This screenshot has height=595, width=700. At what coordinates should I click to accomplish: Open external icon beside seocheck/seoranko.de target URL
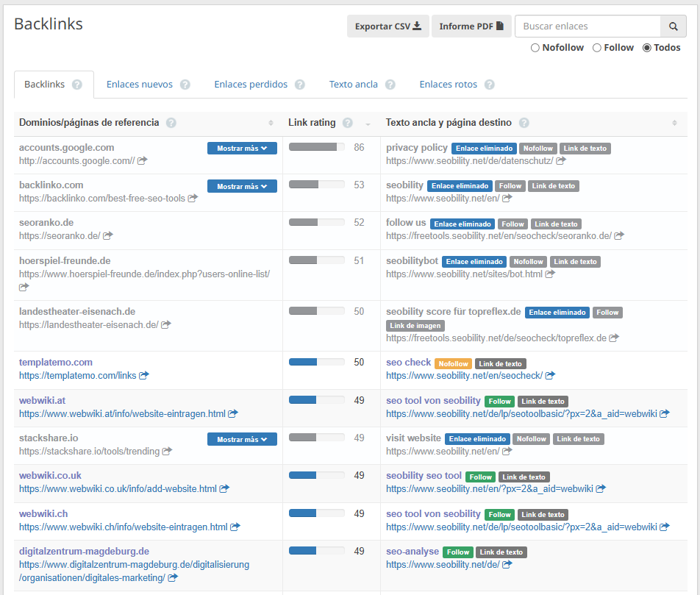[x=619, y=235]
